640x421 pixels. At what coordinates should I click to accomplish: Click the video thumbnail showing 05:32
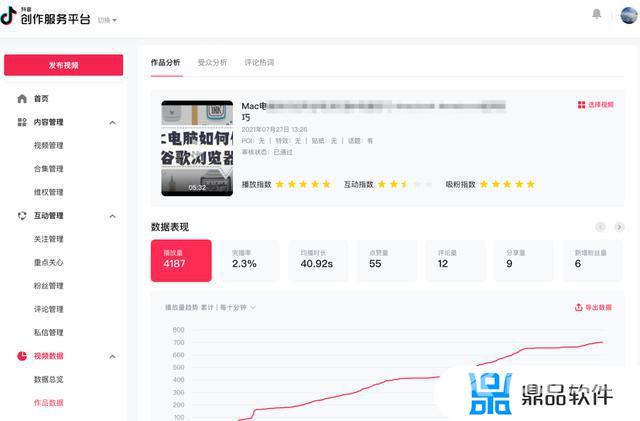(x=197, y=148)
